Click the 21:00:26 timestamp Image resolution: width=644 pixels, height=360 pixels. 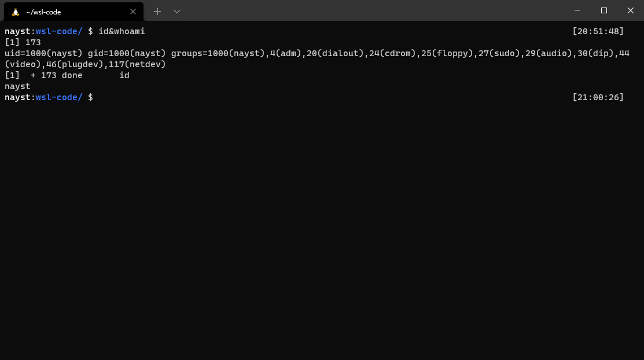[598, 97]
